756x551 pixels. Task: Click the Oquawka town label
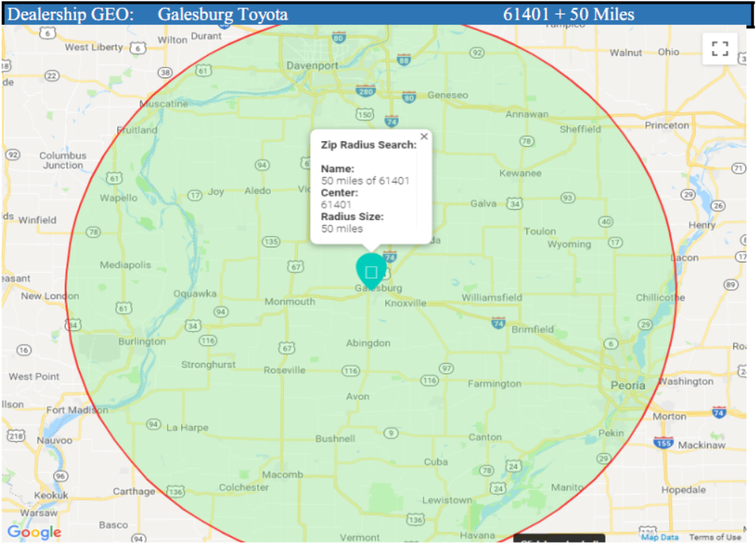pyautogui.click(x=195, y=293)
